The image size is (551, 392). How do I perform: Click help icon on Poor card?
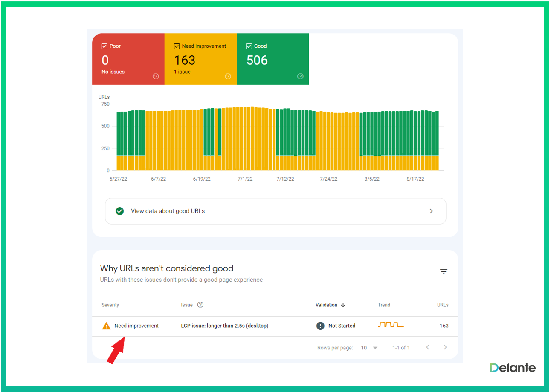(x=156, y=76)
